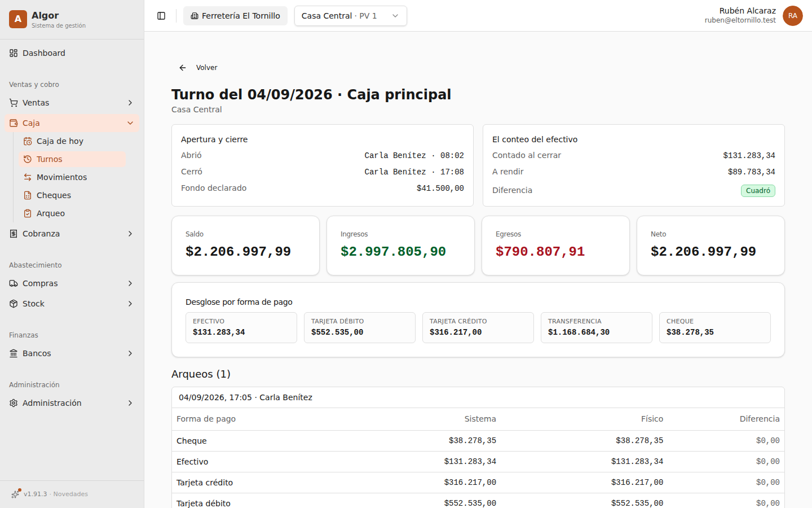Screen dimensions: 812x508
Task: Expand the Cobranza submenu chevron
Action: tap(130, 234)
